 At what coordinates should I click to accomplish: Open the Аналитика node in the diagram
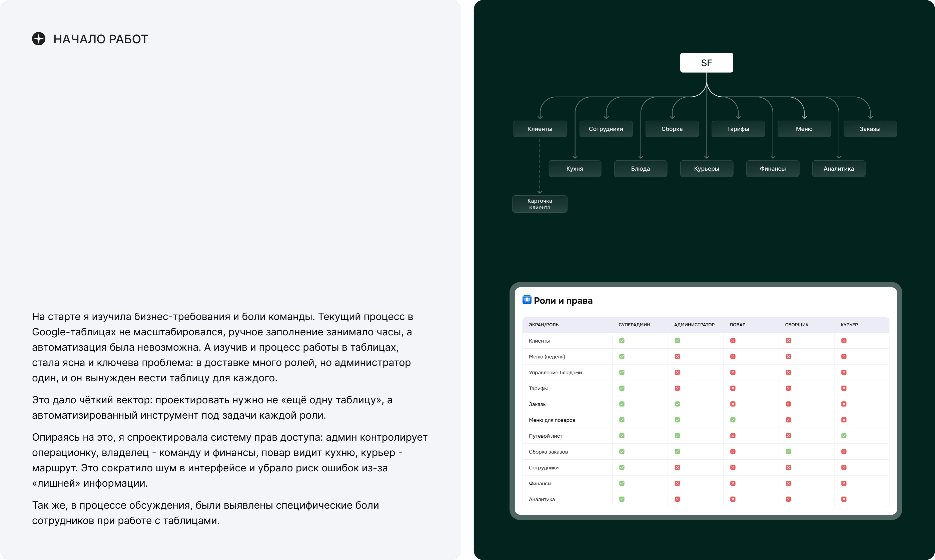(838, 169)
